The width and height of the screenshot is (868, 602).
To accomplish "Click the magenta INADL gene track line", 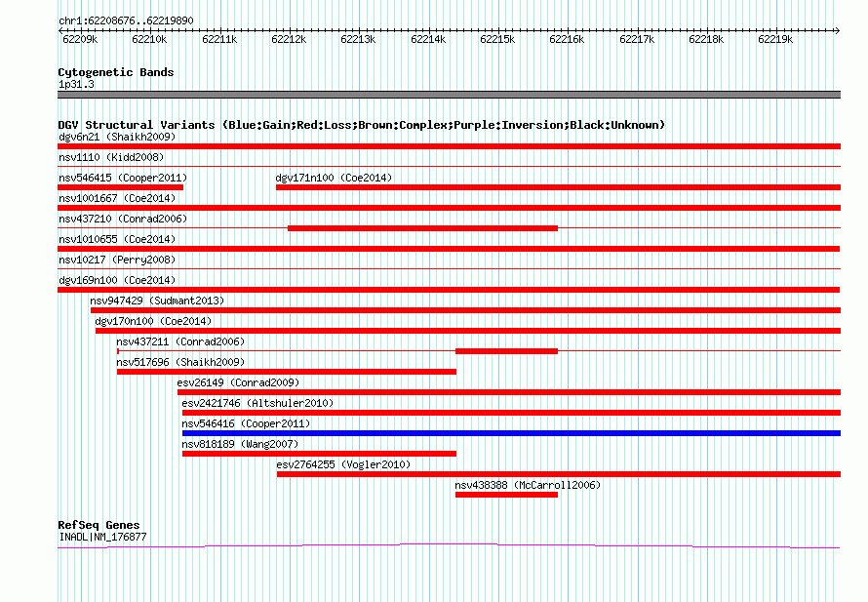I will coord(449,546).
